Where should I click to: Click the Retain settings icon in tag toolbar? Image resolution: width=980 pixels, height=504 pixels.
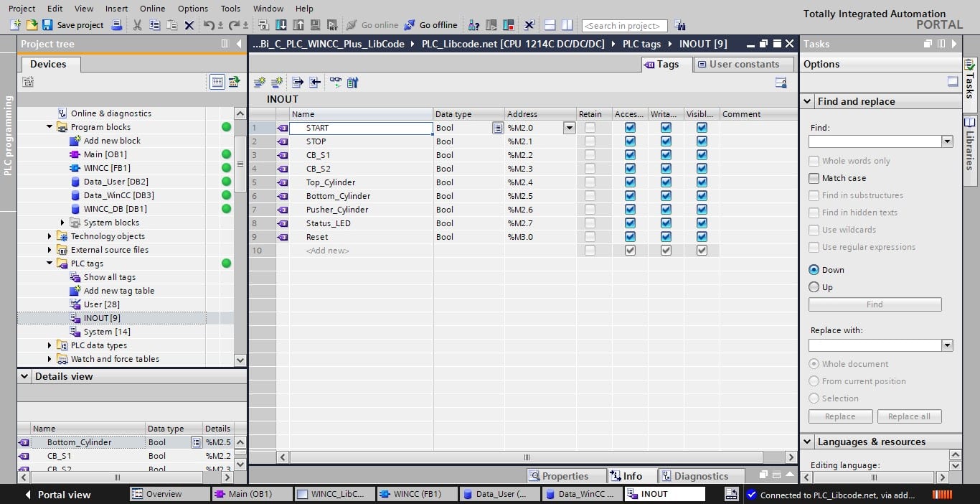(x=352, y=83)
